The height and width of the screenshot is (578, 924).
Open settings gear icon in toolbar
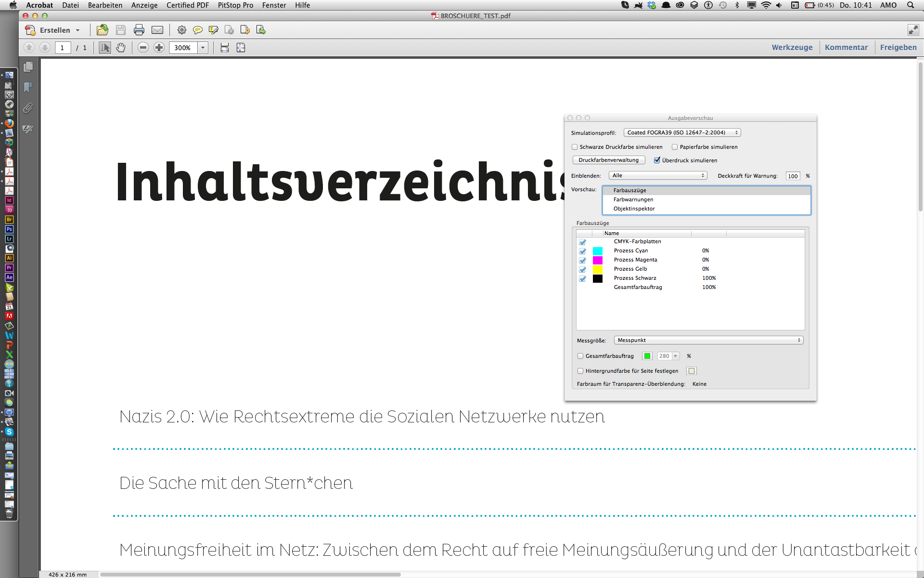pos(181,30)
